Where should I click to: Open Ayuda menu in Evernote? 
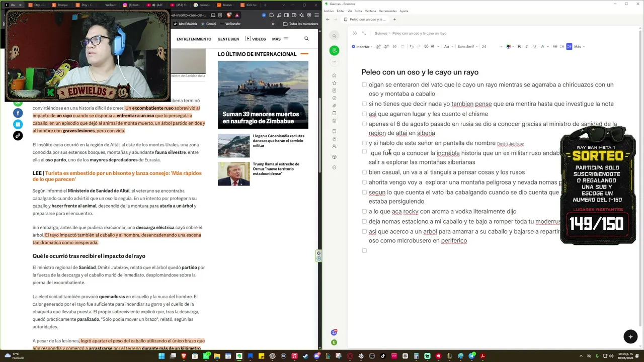(x=404, y=11)
